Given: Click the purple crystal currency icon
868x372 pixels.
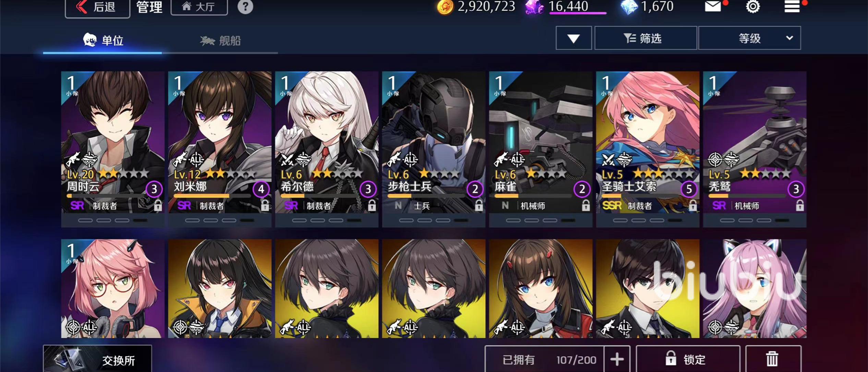Looking at the screenshot, I should click(534, 7).
